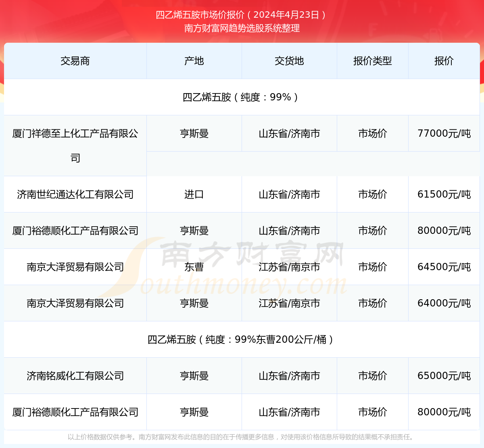Click 亨斯曼 in the 济南铭威 row
This screenshot has height=448, width=484.
pyautogui.click(x=194, y=376)
